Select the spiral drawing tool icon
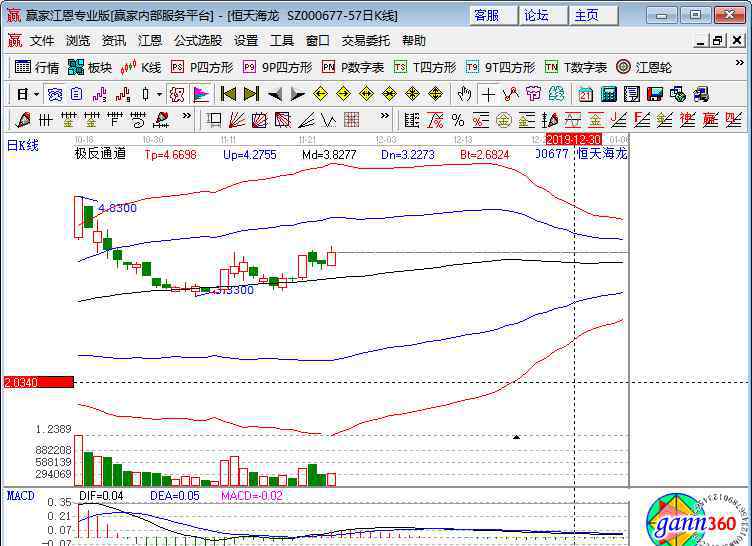The width and height of the screenshot is (752, 546). pyautogui.click(x=138, y=120)
